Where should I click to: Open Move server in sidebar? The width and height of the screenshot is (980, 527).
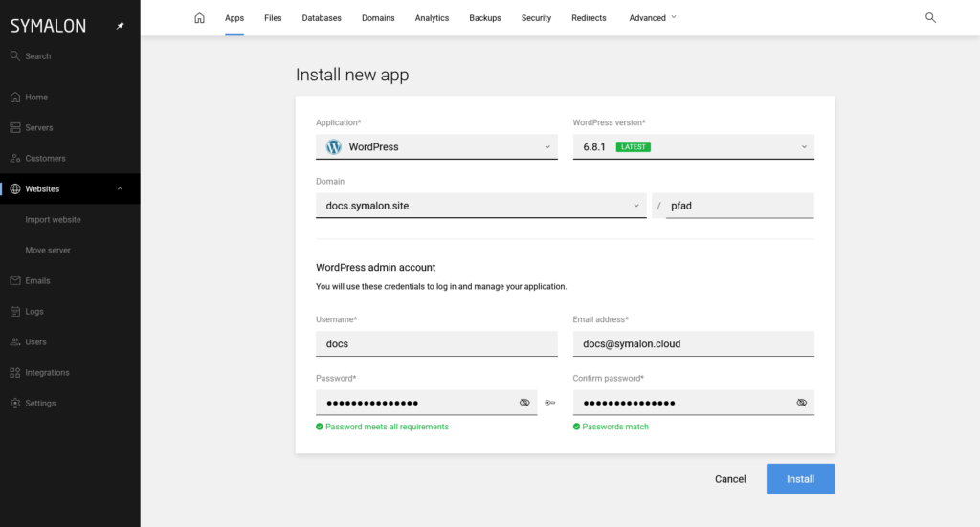(48, 250)
